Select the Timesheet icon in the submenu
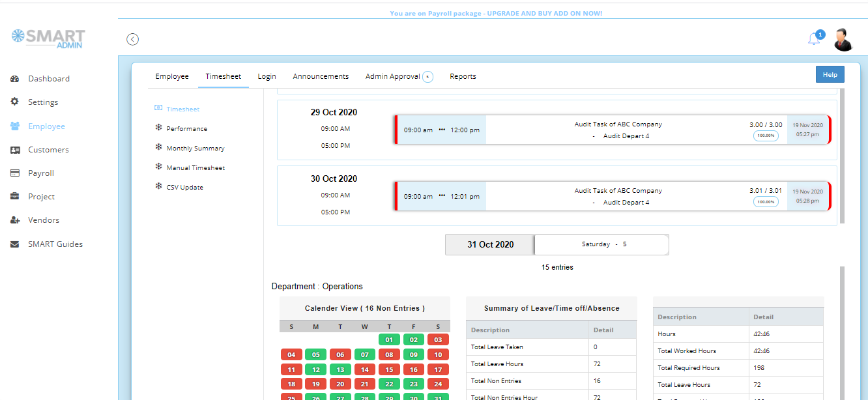 [157, 108]
